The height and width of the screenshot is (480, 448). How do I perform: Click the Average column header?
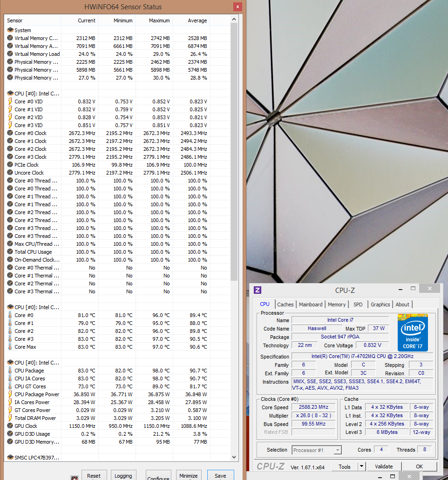[191, 20]
